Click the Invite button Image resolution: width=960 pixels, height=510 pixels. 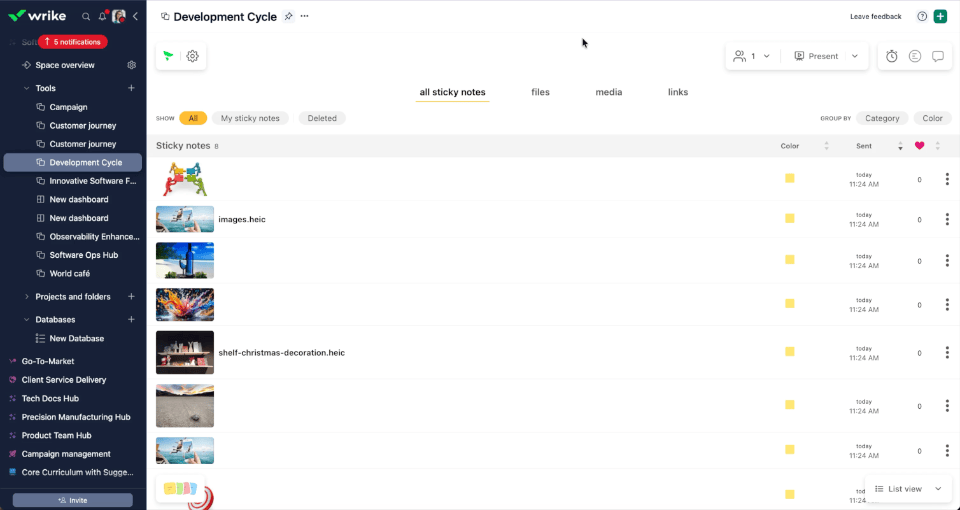[73, 500]
